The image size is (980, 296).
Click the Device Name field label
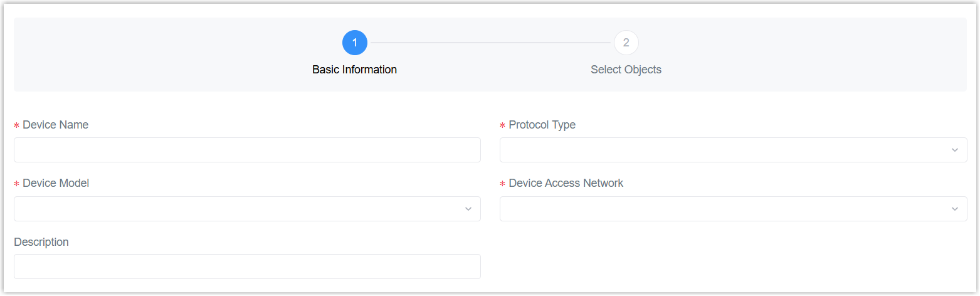[55, 125]
